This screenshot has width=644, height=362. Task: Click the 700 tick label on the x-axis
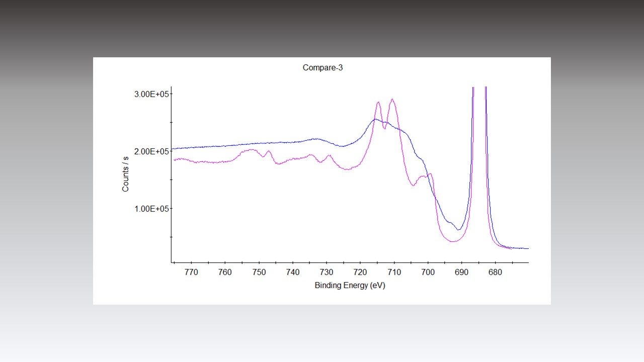click(x=429, y=270)
